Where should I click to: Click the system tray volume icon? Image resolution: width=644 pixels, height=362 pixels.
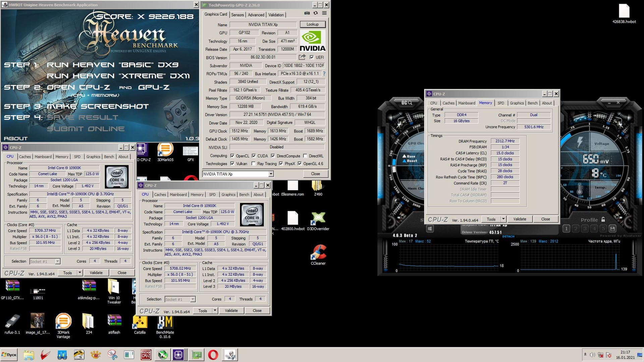592,355
